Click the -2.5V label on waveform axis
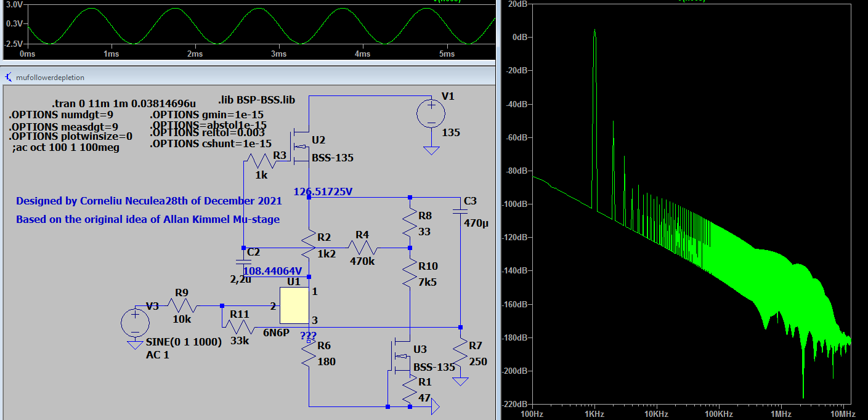The height and width of the screenshot is (420, 868). pyautogui.click(x=14, y=44)
